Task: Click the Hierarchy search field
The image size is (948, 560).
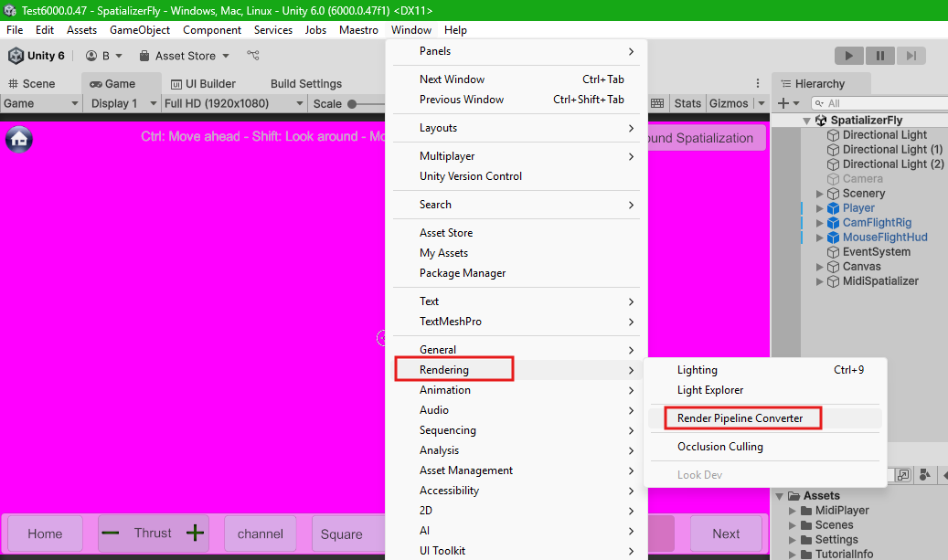Action: (x=879, y=103)
